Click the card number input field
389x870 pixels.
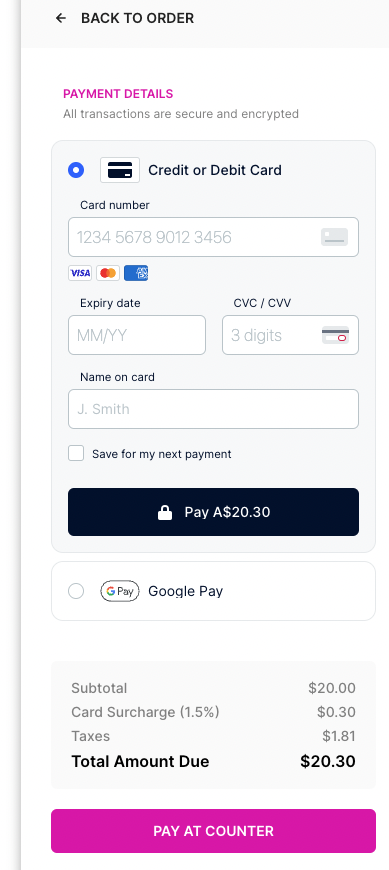(x=214, y=237)
